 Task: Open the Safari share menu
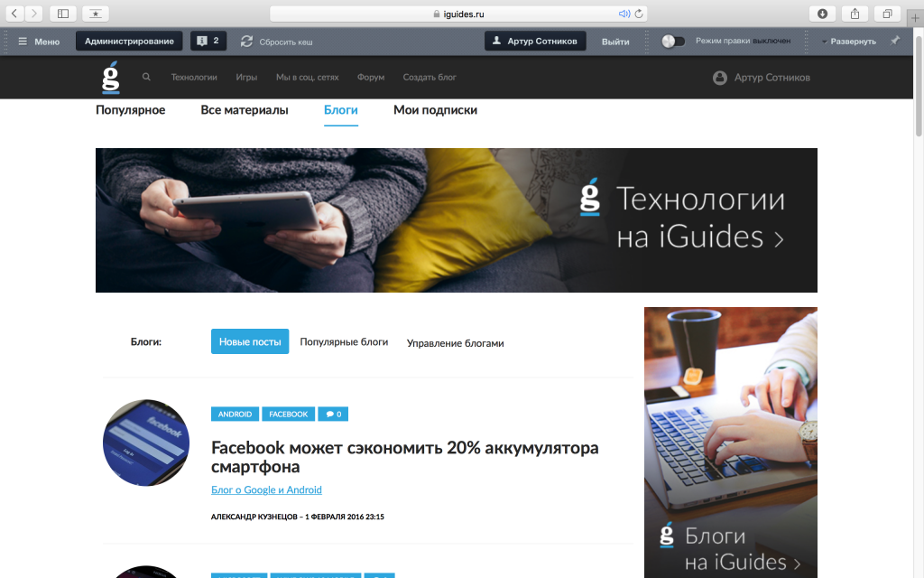coord(855,14)
